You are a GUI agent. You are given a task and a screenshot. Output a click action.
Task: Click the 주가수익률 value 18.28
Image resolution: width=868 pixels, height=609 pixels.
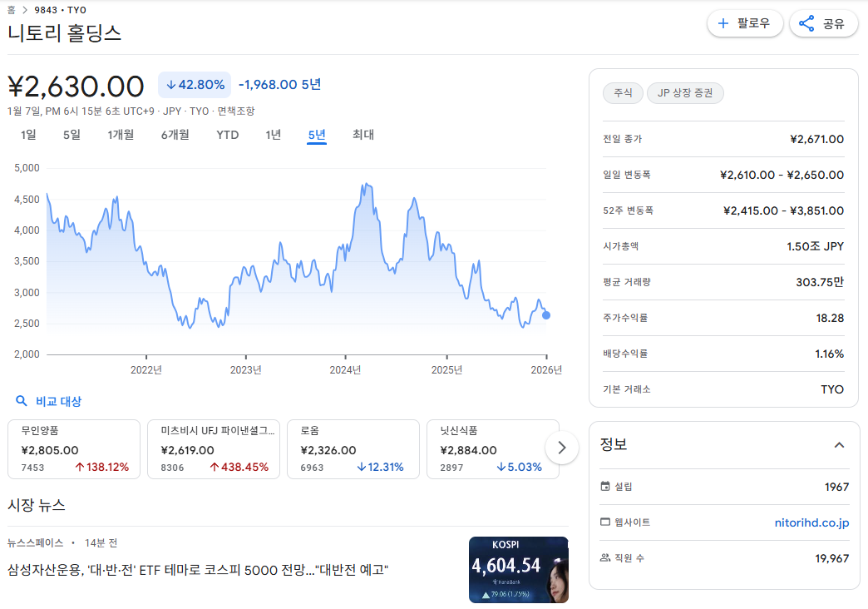[830, 318]
